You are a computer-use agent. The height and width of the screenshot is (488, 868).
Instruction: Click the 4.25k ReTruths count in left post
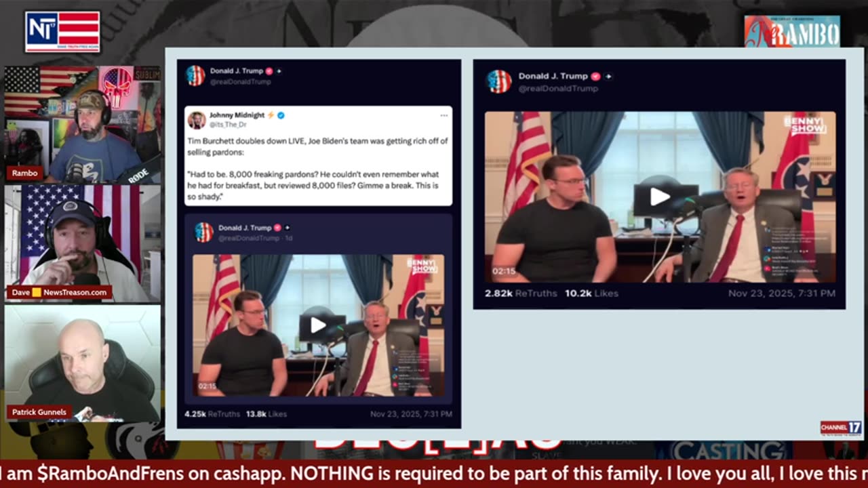(x=208, y=413)
